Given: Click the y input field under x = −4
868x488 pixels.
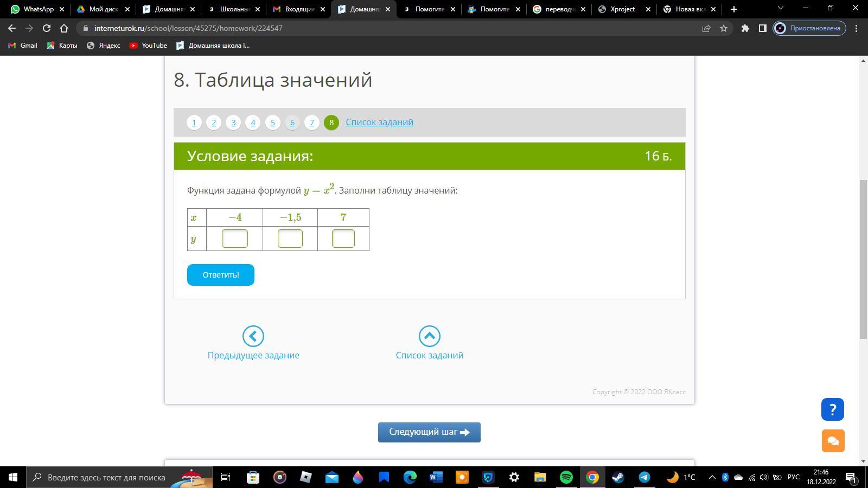Looking at the screenshot, I should [234, 239].
